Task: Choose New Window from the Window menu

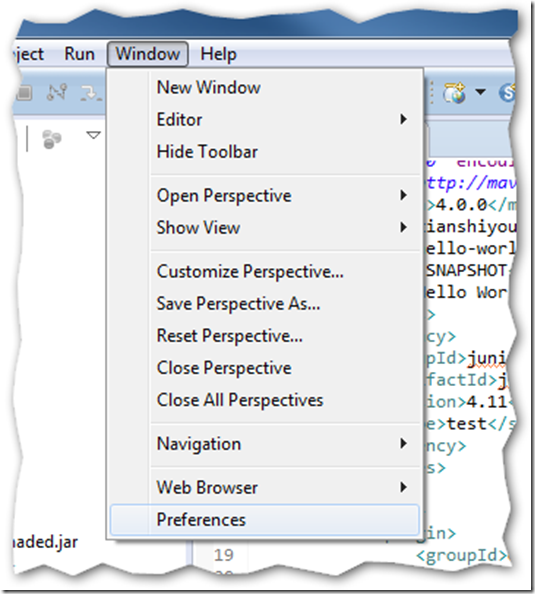Action: [265, 88]
